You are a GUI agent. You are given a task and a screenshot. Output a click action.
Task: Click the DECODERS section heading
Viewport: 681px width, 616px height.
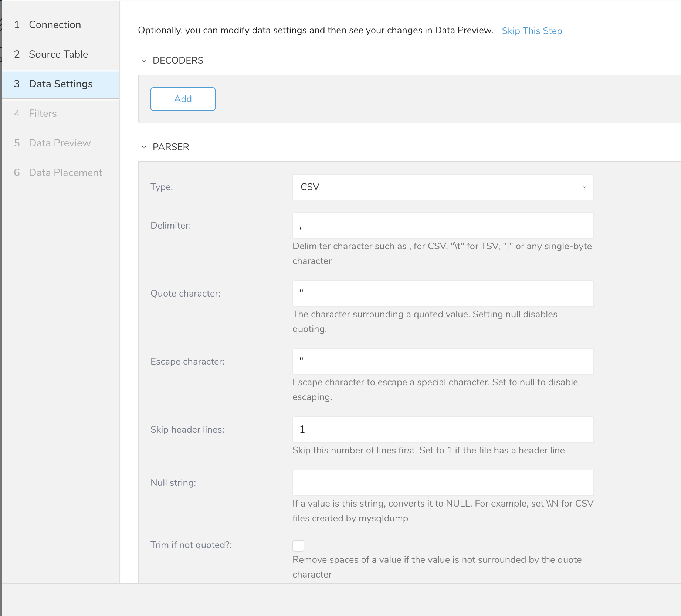(178, 61)
